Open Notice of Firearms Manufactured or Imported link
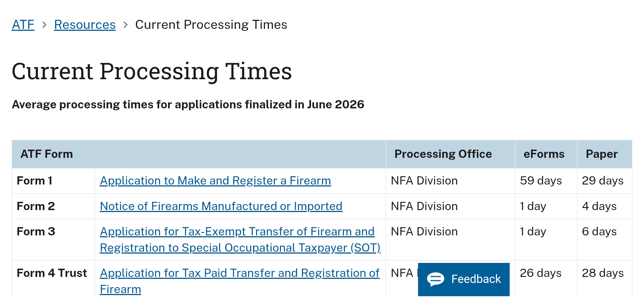This screenshot has height=297, width=644. (221, 206)
